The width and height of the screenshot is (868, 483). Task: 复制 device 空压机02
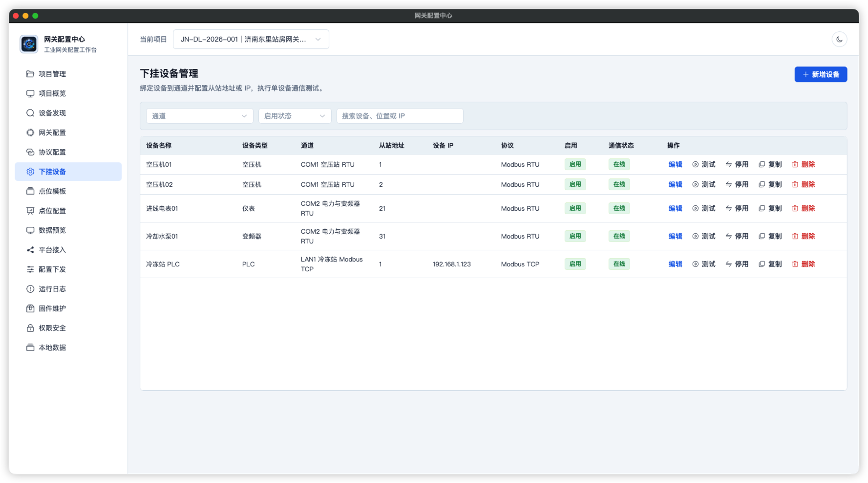click(770, 184)
